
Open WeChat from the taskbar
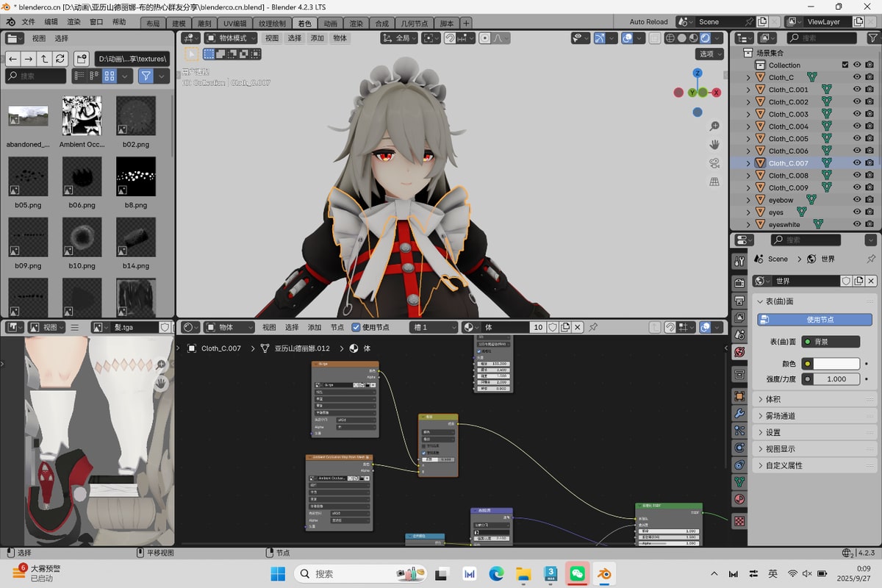(x=577, y=573)
